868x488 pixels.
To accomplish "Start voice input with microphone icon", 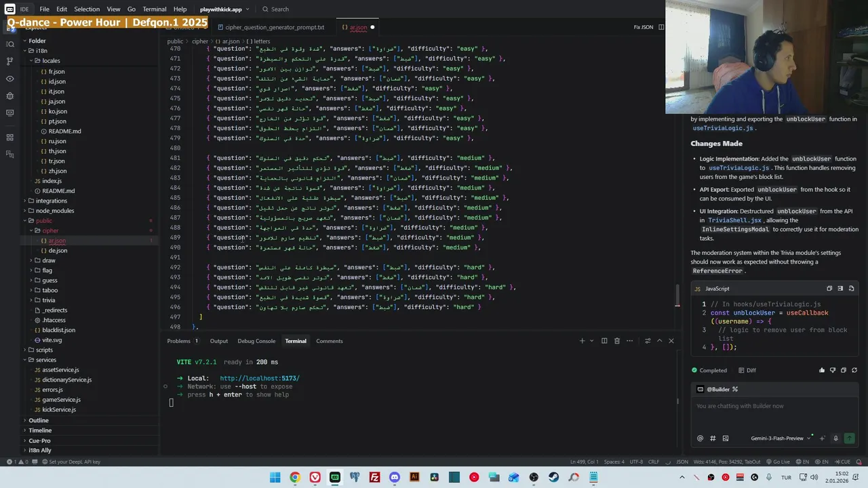I will pyautogui.click(x=835, y=439).
